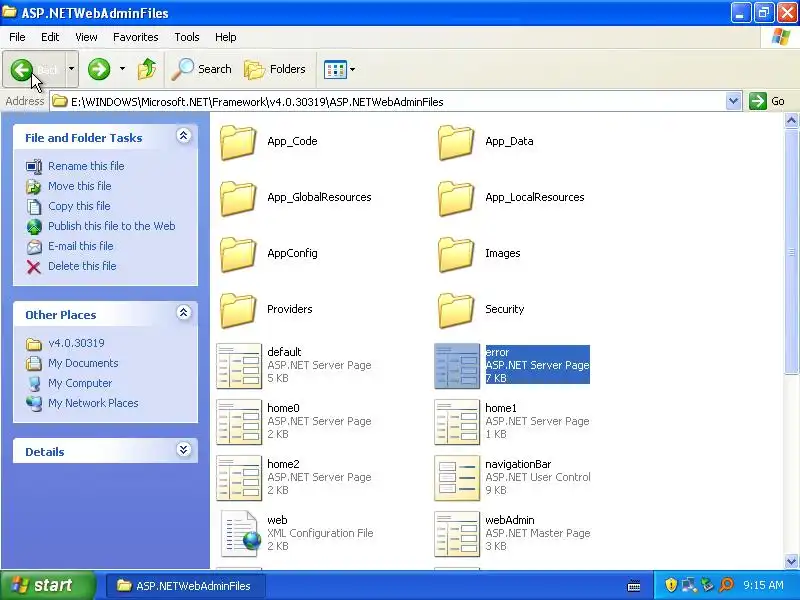800x600 pixels.
Task: Expand the Address bar dropdown
Action: pyautogui.click(x=733, y=102)
